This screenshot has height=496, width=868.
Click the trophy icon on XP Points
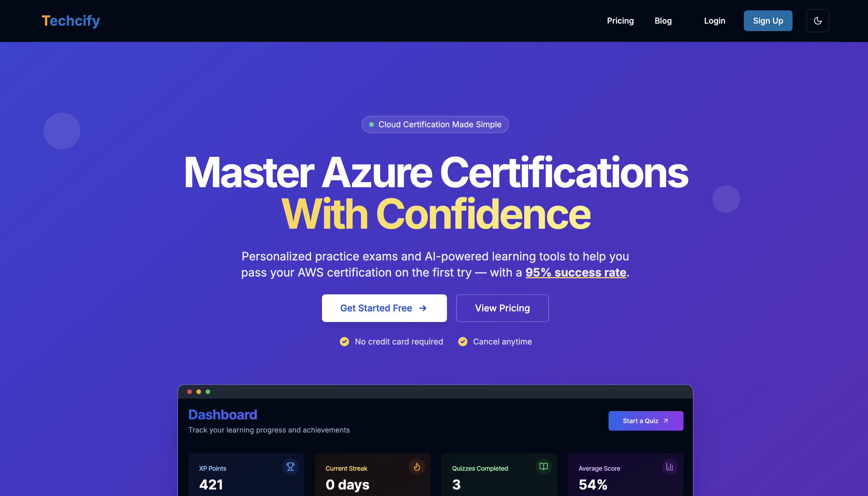point(290,466)
